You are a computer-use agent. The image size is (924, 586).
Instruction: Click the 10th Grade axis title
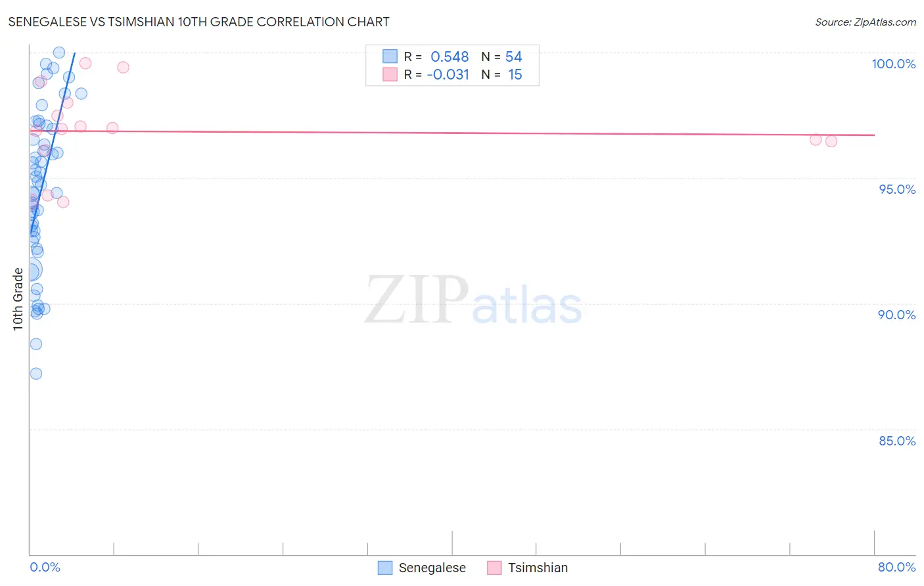18,299
